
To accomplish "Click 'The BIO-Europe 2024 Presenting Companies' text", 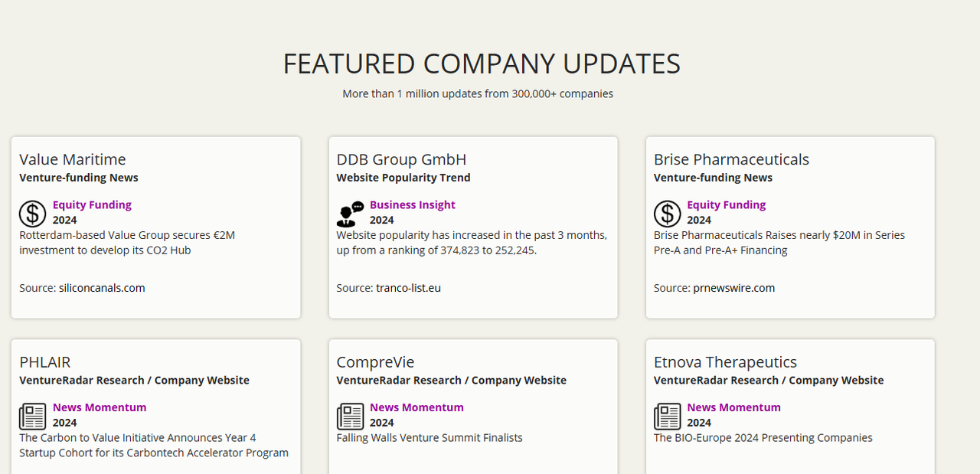I will [763, 438].
